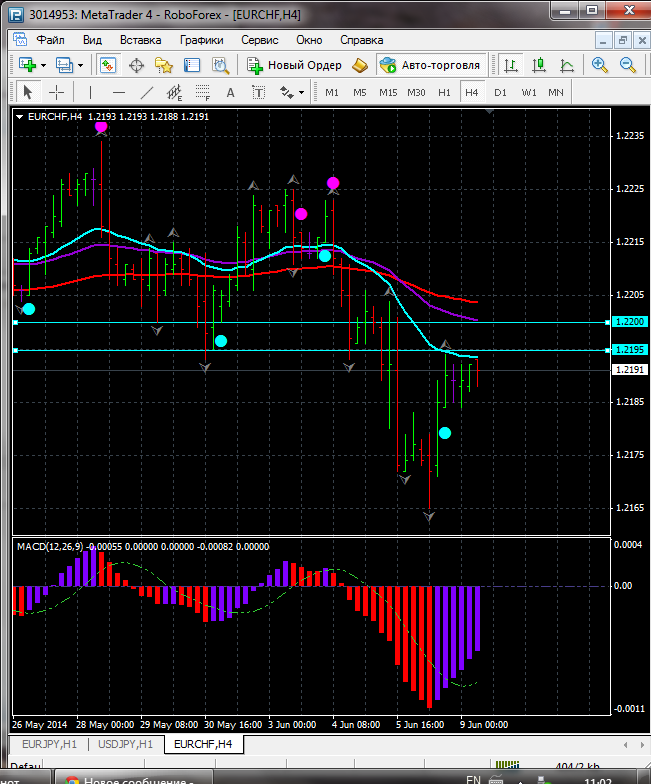Select the crosshair tool

pyautogui.click(x=56, y=92)
